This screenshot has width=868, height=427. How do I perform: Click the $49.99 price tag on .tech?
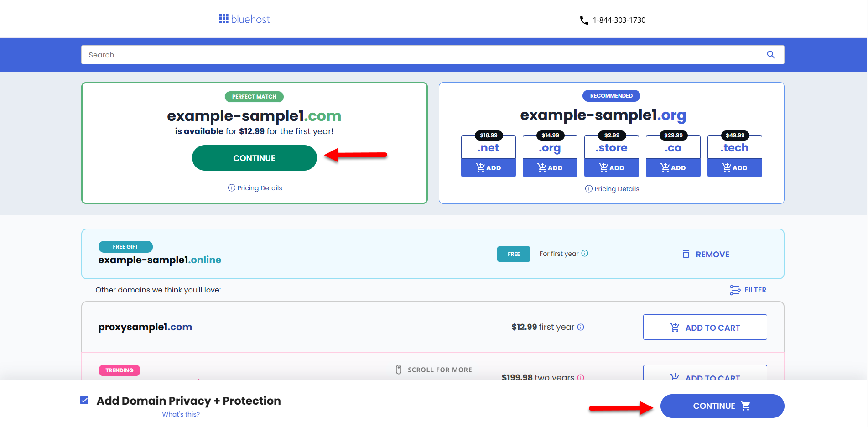click(735, 135)
